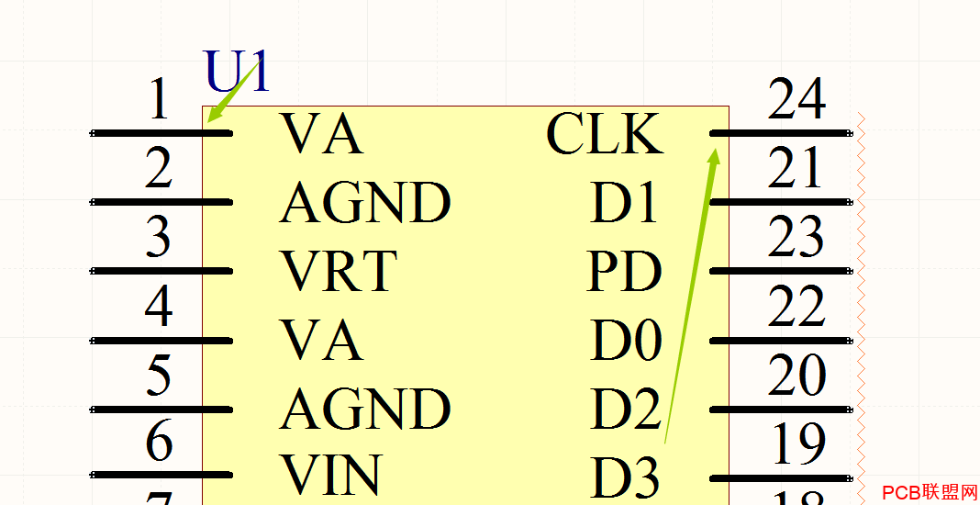The width and height of the screenshot is (980, 505).
Task: Select the PD pin name
Action: (x=624, y=272)
